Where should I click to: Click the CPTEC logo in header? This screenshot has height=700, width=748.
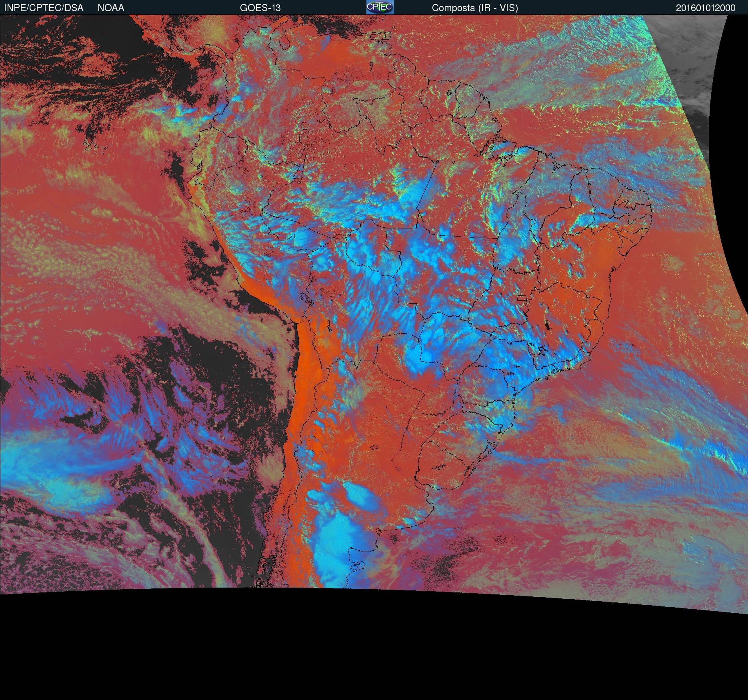click(x=380, y=7)
